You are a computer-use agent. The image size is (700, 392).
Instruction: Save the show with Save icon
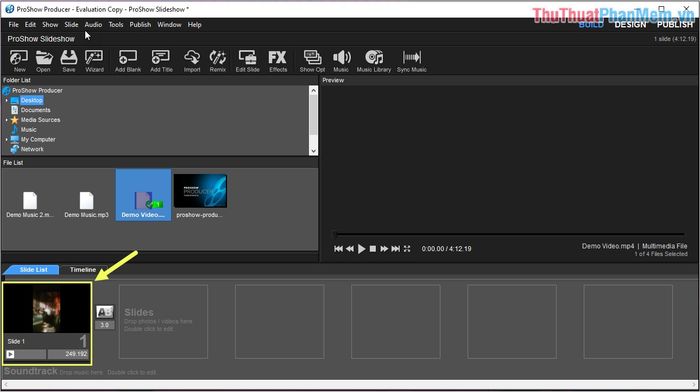click(69, 61)
